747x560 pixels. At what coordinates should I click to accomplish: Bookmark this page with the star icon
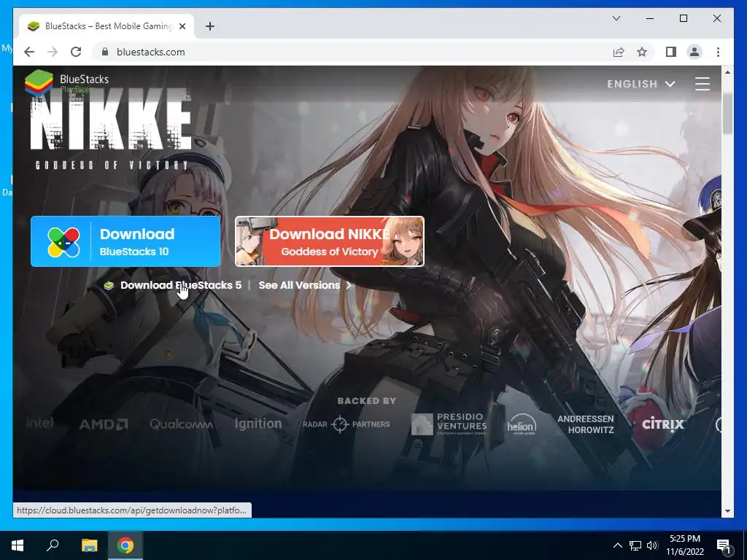pyautogui.click(x=642, y=52)
